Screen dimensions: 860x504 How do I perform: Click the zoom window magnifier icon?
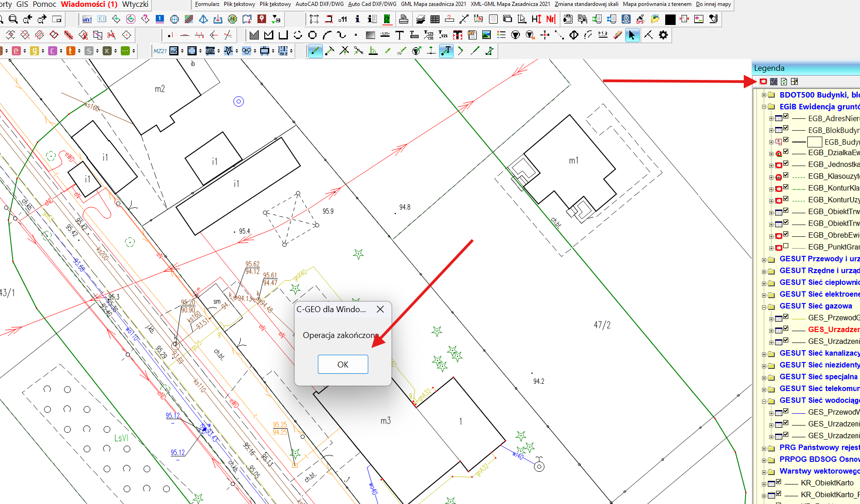13,19
